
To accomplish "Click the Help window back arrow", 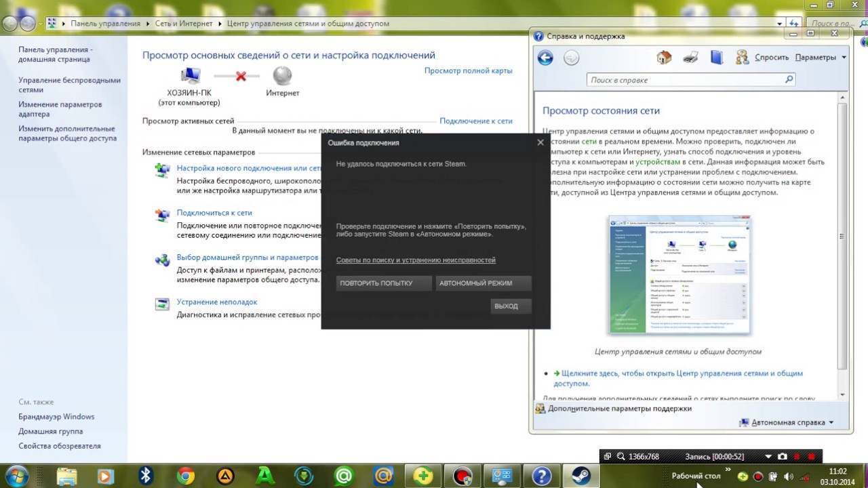I will coord(545,58).
